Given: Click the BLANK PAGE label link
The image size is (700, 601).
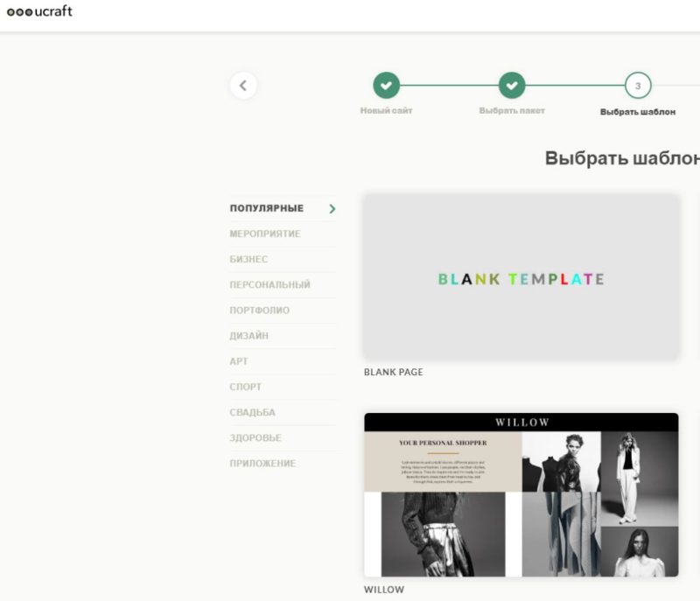Looking at the screenshot, I should 393,372.
